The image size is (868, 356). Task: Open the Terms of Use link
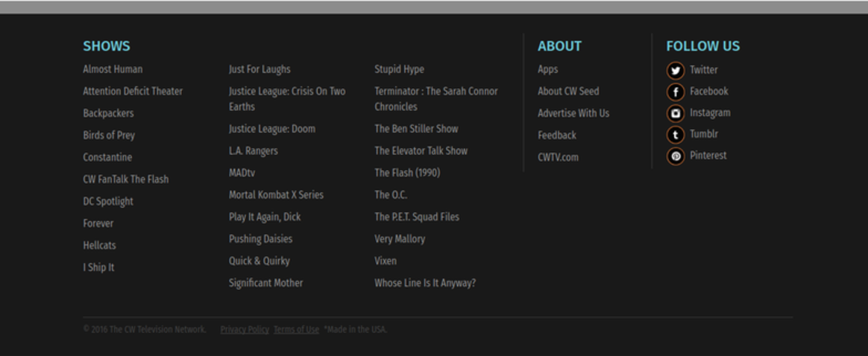(296, 329)
